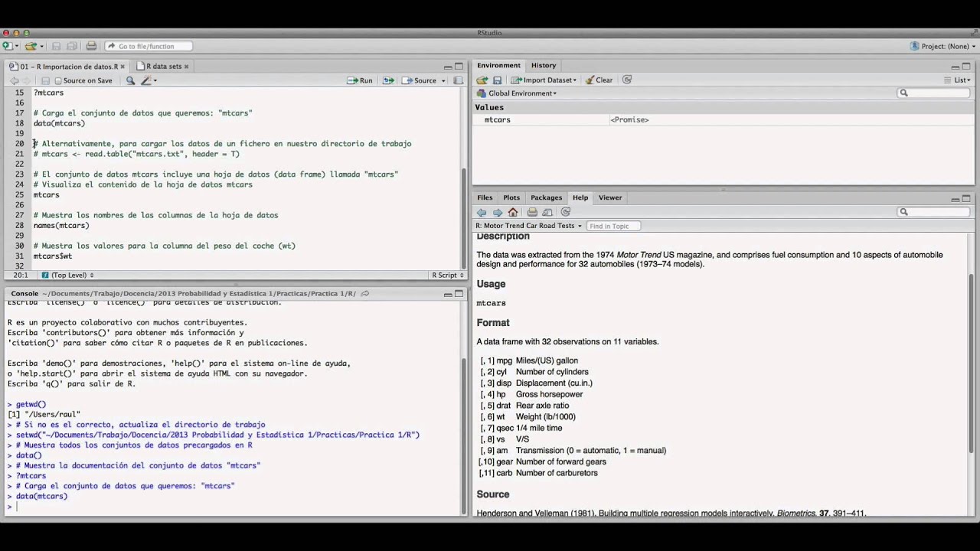Open the R: Motor Trend Car Road Tests dropdown
The height and width of the screenshot is (551, 980).
coord(528,226)
